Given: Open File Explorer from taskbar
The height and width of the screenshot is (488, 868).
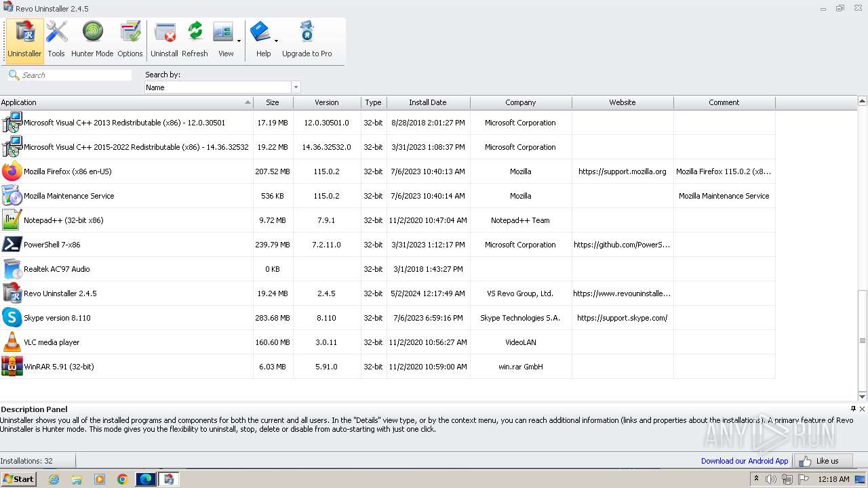Looking at the screenshot, I should pos(77,479).
